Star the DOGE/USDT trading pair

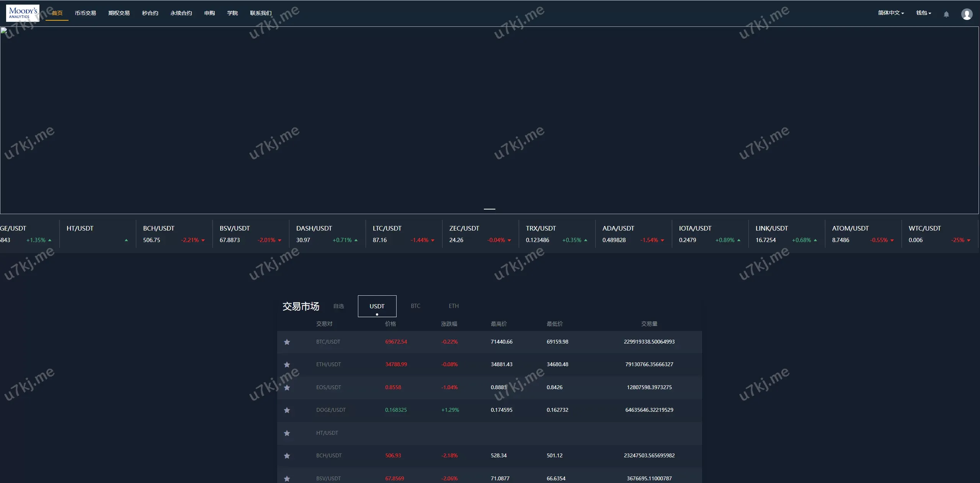coord(287,410)
